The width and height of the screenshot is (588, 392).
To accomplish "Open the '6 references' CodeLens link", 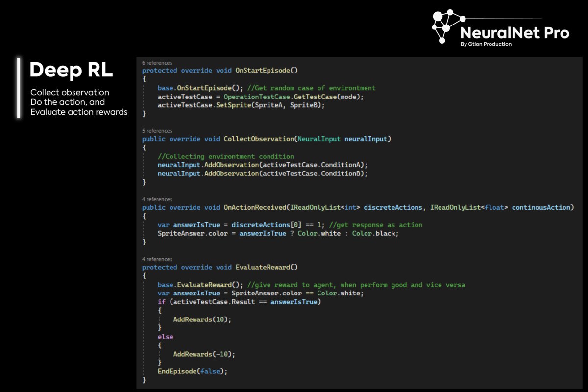I will click(x=157, y=63).
